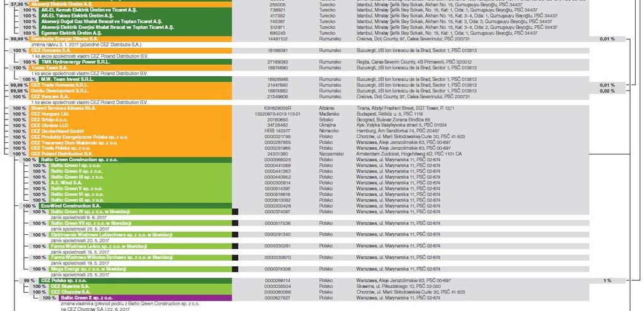Click the note zánik společnosti 9. 6. 2017
Screen dimensions: 644x311
coord(79,217)
